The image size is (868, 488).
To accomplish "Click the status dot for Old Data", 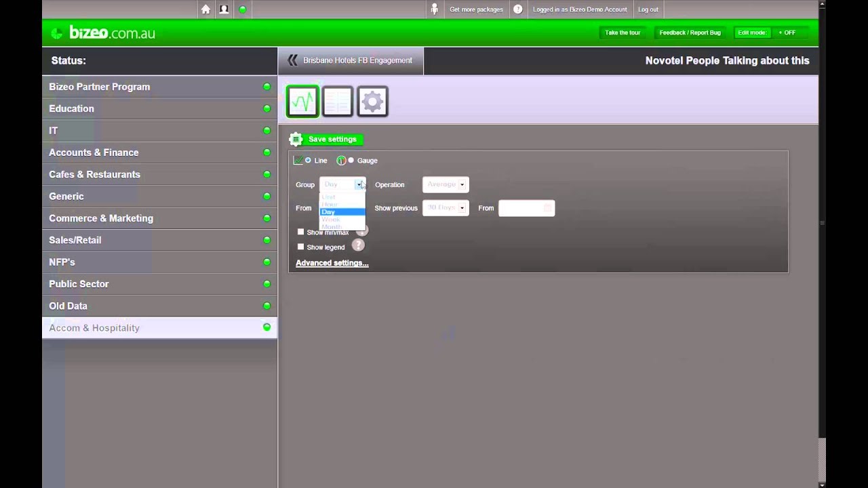I will (267, 306).
